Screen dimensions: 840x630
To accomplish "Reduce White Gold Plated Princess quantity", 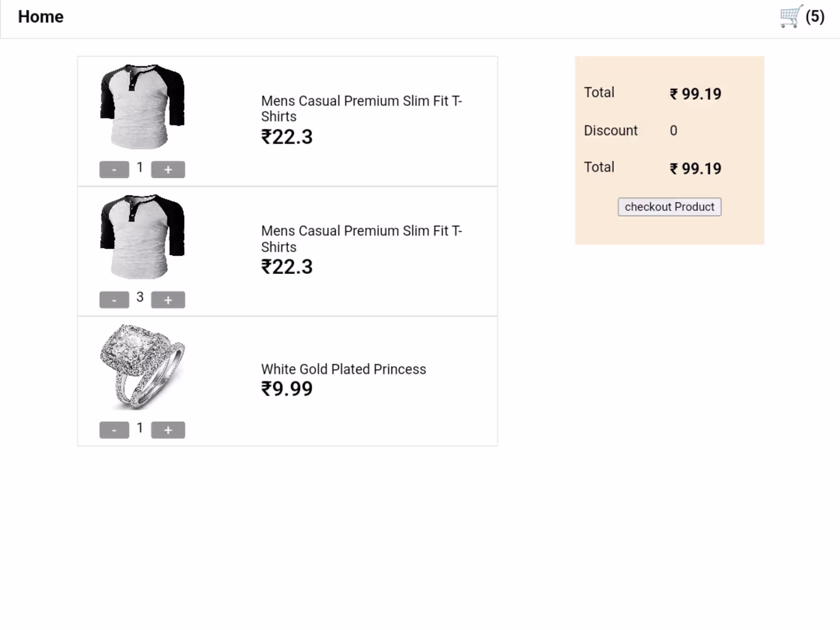I will pos(114,430).
